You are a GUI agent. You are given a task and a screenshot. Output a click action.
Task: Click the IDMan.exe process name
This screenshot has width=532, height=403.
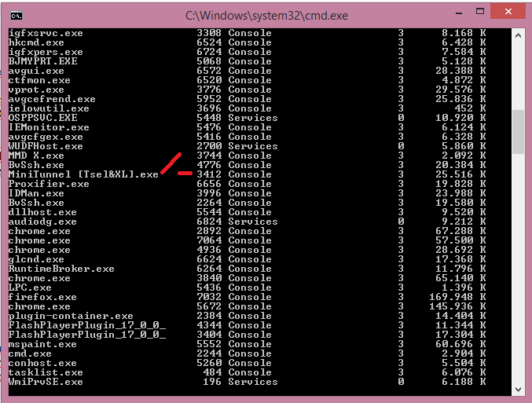(36, 193)
